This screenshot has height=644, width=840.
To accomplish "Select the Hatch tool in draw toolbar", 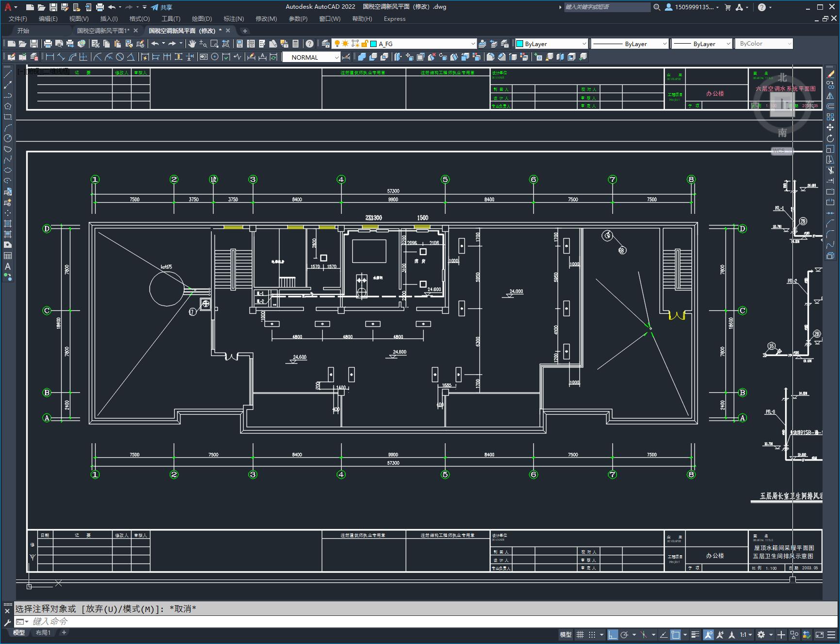I will (8, 224).
